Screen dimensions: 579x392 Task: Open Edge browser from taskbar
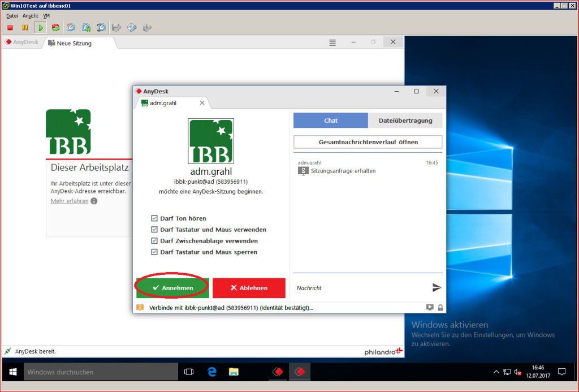coord(211,372)
